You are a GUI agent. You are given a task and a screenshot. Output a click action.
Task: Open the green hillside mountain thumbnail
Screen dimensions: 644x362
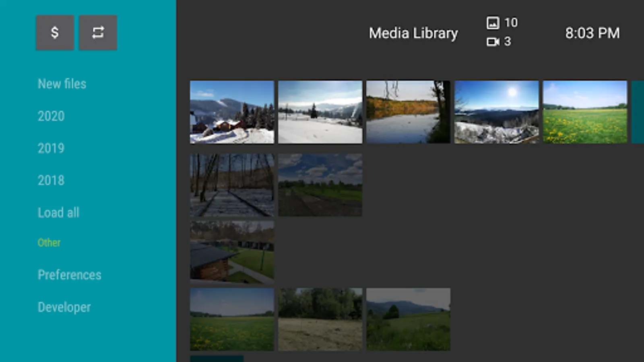click(x=408, y=319)
